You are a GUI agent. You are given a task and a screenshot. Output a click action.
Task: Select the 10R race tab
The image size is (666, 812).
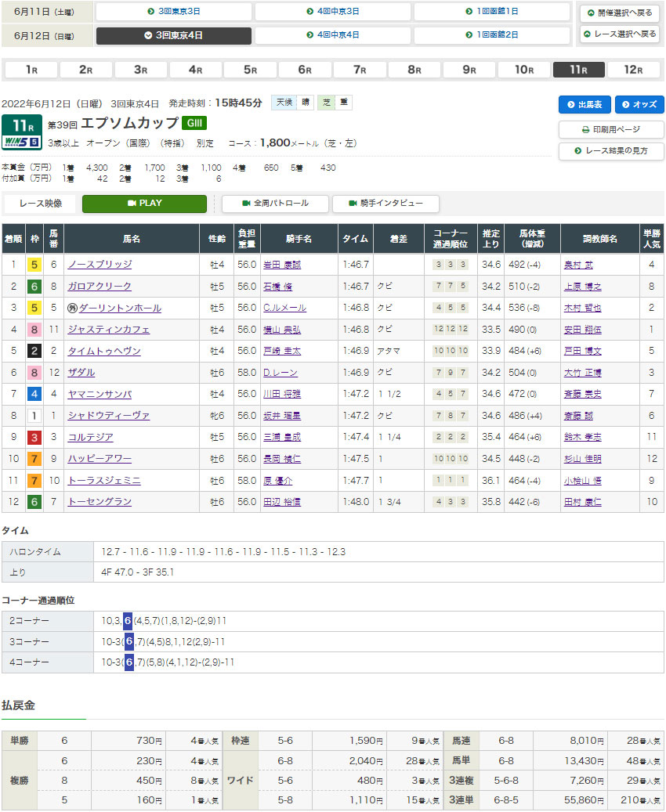click(x=523, y=70)
